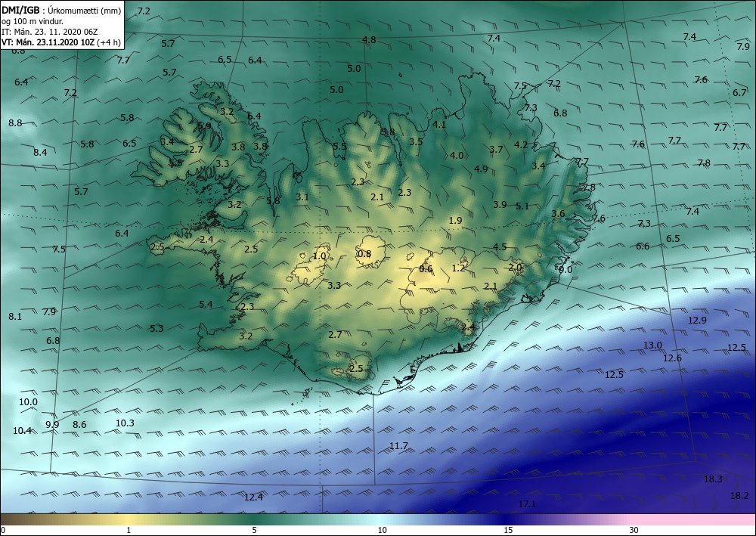The height and width of the screenshot is (536, 756).
Task: Select the 'og 100 m vindur.' caption line
Action: click(x=33, y=21)
